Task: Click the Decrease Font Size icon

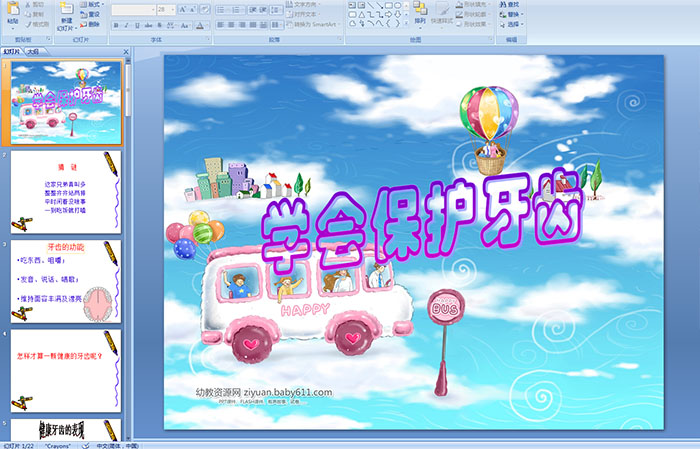Action: (x=192, y=9)
